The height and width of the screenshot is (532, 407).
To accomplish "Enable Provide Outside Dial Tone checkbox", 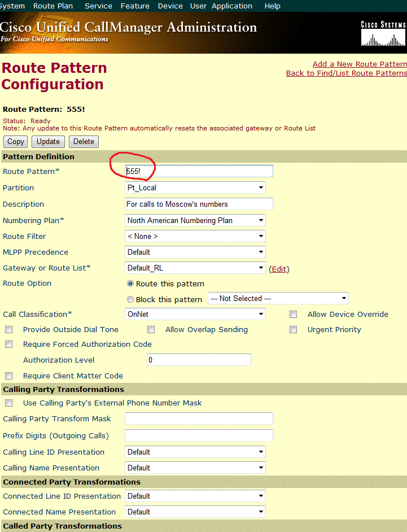I will point(9,330).
